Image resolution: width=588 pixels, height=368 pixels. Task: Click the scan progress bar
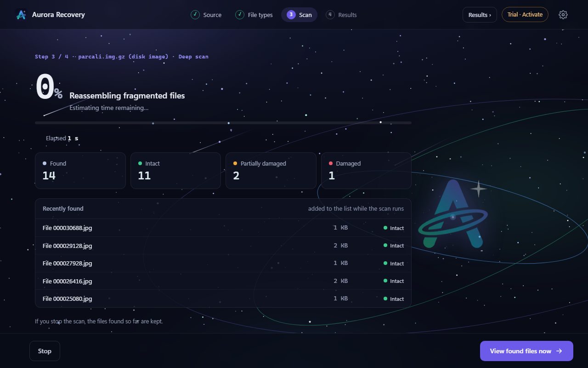click(x=223, y=123)
